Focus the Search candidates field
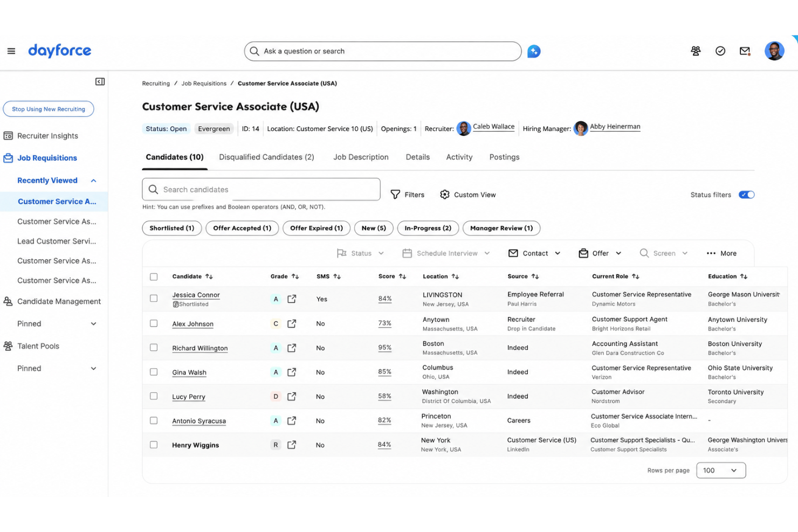This screenshot has width=798, height=532. pyautogui.click(x=261, y=189)
